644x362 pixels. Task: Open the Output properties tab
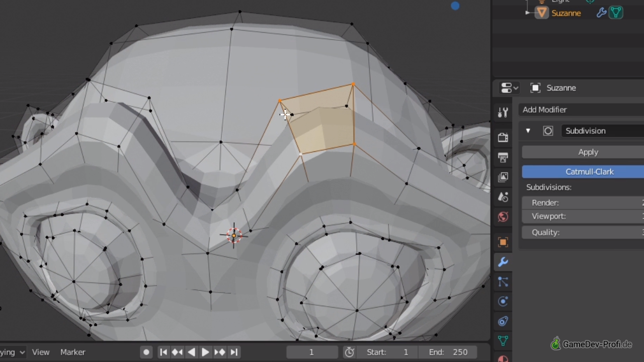pyautogui.click(x=503, y=157)
